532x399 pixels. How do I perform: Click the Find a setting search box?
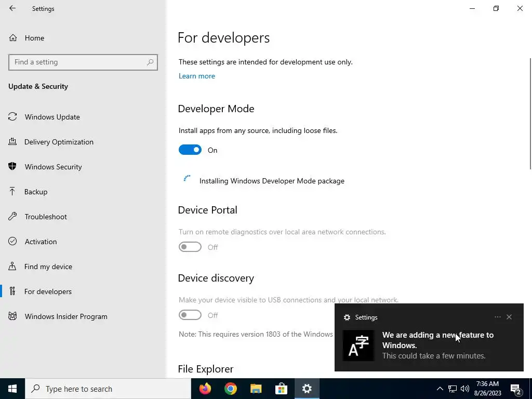click(83, 62)
